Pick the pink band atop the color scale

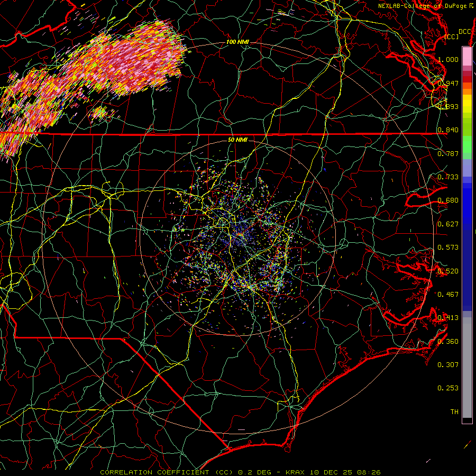pyautogui.click(x=467, y=56)
